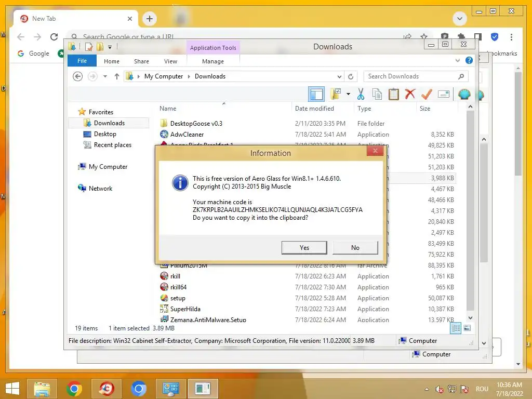
Task: Select Desktop in the navigation pane
Action: (x=105, y=134)
